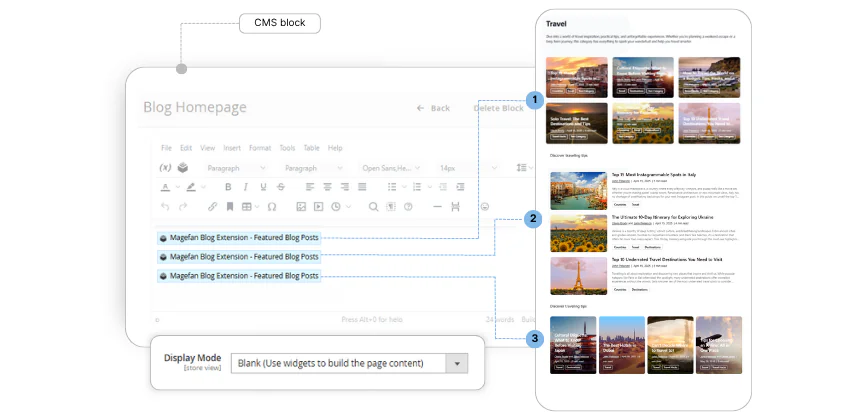
Task: Click the Delete Block button
Action: point(498,108)
